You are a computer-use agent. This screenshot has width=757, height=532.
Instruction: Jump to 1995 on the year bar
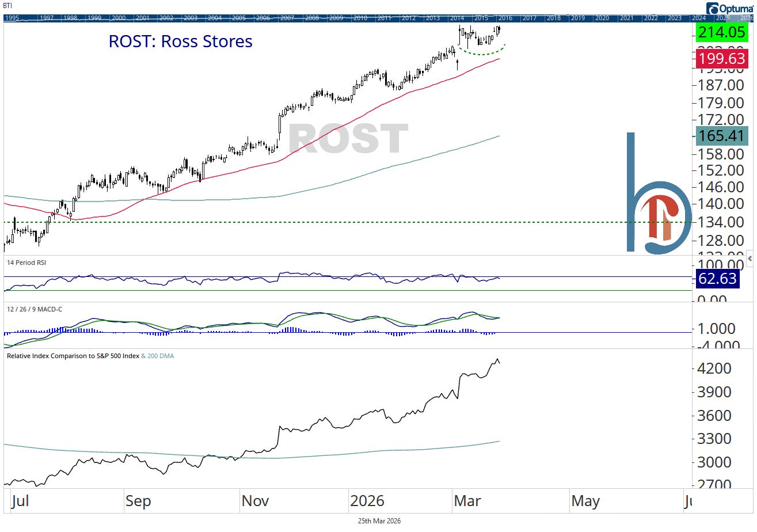(x=12, y=18)
